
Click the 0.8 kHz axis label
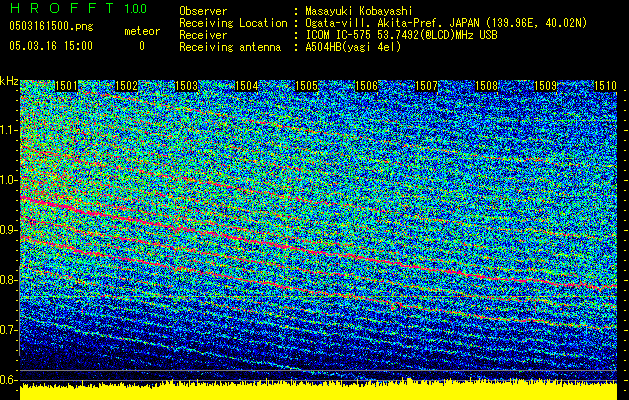pyautogui.click(x=9, y=280)
